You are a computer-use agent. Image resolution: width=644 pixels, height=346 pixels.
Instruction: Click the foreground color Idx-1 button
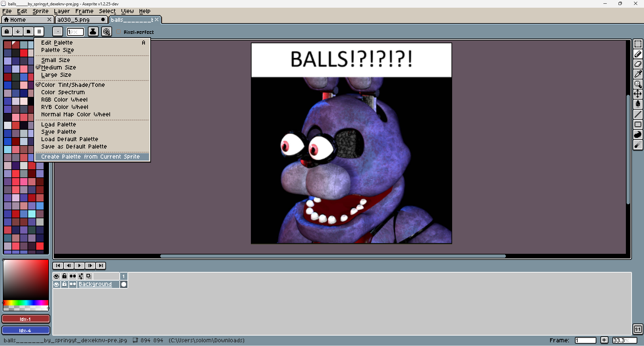pos(26,319)
